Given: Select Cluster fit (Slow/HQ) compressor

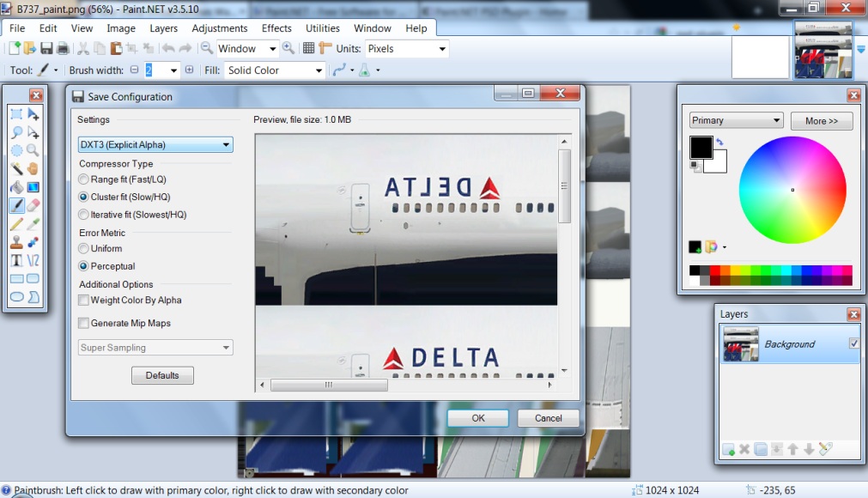Looking at the screenshot, I should pyautogui.click(x=124, y=197).
